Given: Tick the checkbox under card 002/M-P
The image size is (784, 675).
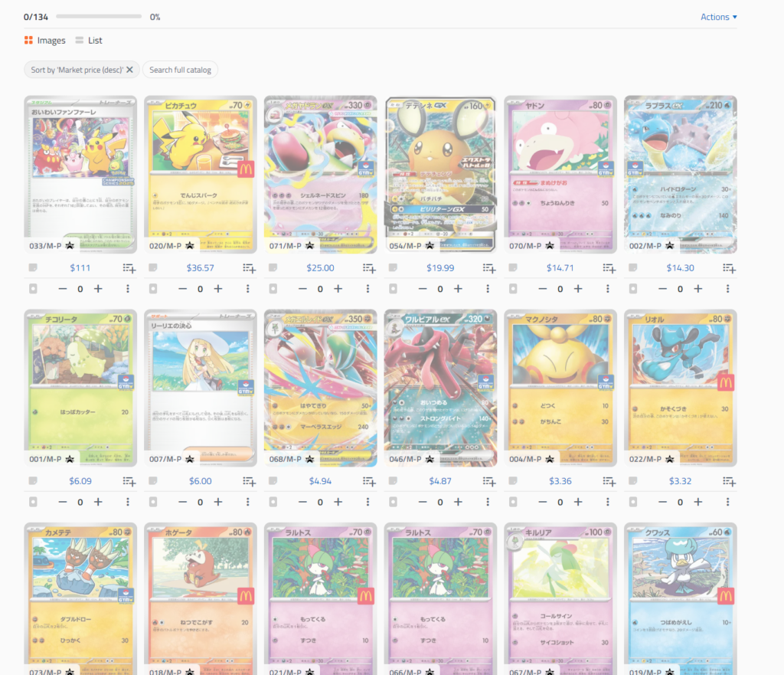Looking at the screenshot, I should (x=633, y=289).
